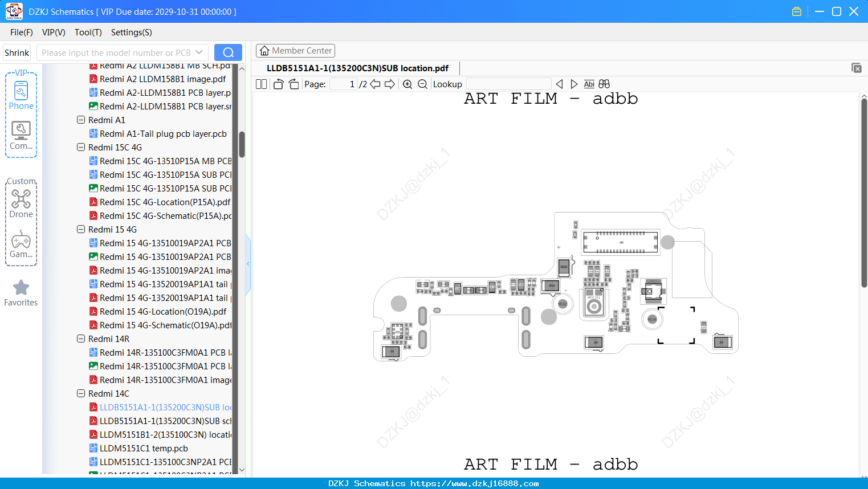Open Redmi 15C 4G-13510P15A MB PCB file
The width and height of the screenshot is (868, 489).
(x=161, y=161)
